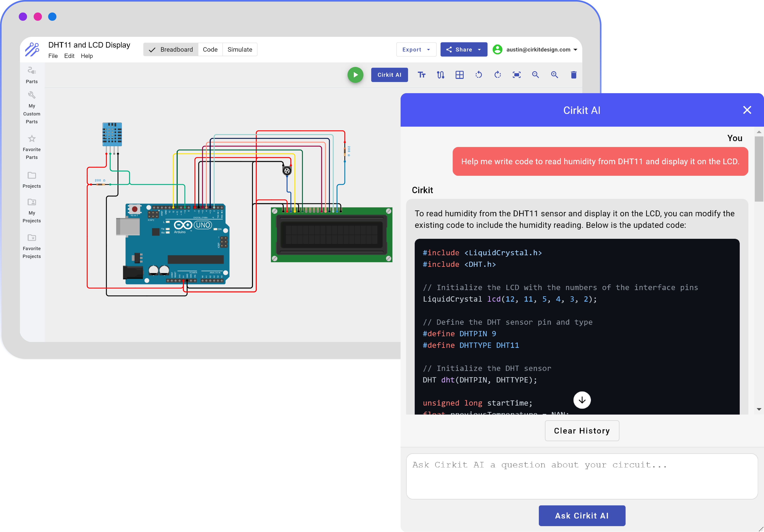This screenshot has height=532, width=764.
Task: Click the trash delete icon
Action: tap(573, 75)
